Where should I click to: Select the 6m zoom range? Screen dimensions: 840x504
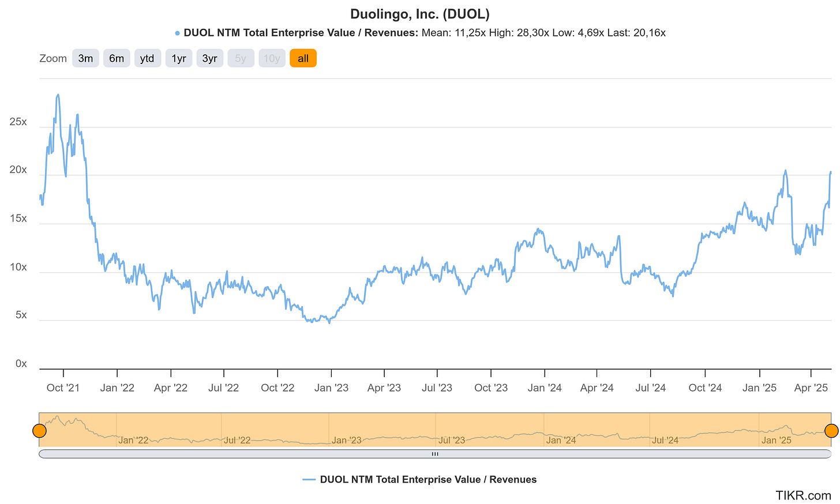(x=117, y=58)
